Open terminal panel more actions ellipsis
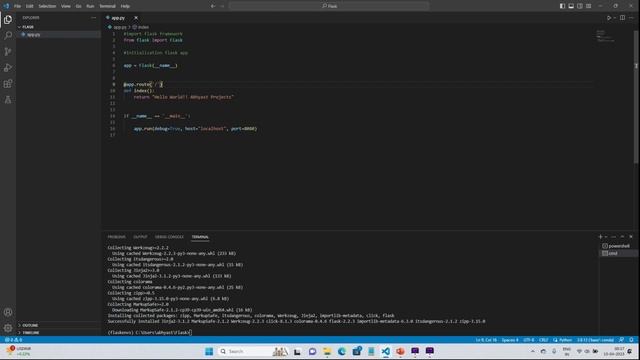 click(x=613, y=237)
